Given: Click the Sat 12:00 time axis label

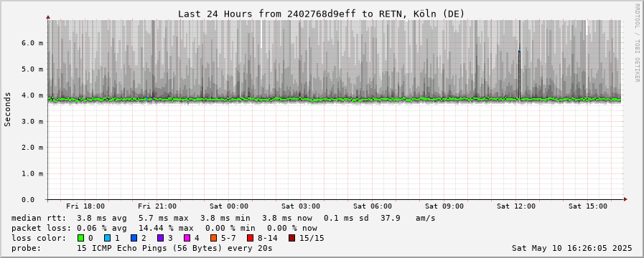Looking at the screenshot, I should coord(516,206).
